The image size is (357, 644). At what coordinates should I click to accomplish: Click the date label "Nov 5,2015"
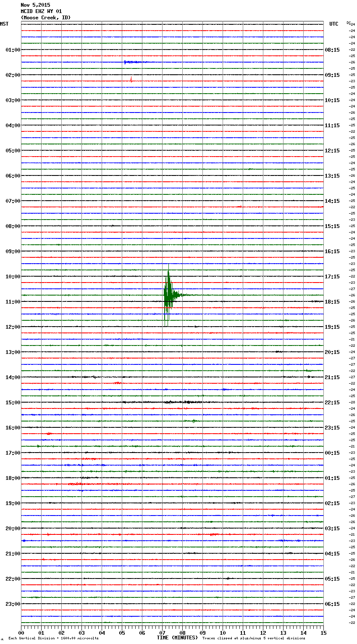point(35,5)
